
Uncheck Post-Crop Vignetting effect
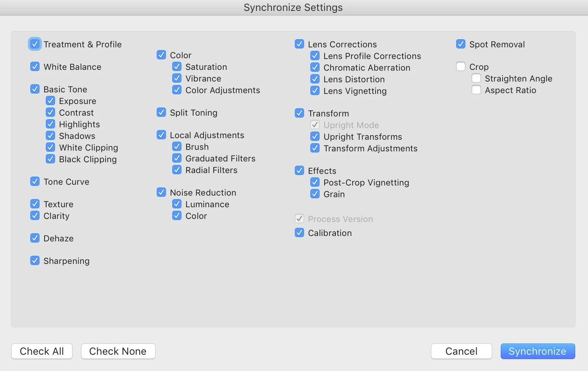(315, 182)
